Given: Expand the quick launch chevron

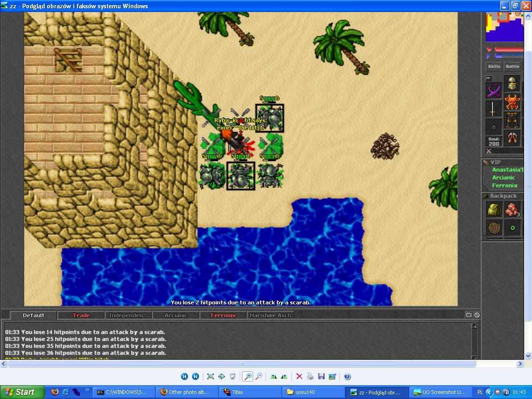Looking at the screenshot, I should [87, 390].
